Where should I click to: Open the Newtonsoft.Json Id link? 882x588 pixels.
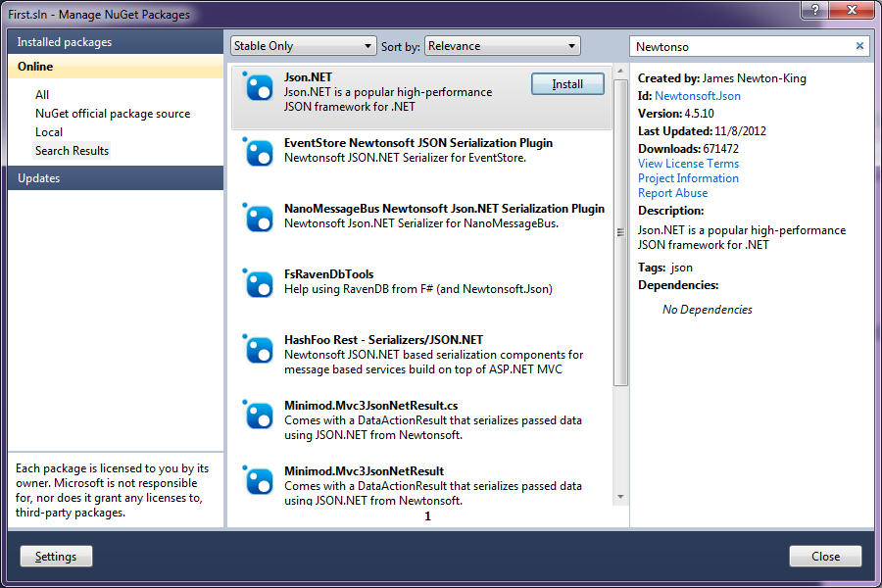tap(698, 96)
